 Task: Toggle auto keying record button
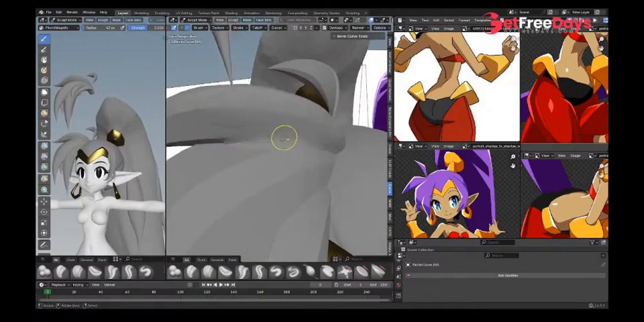[190, 284]
